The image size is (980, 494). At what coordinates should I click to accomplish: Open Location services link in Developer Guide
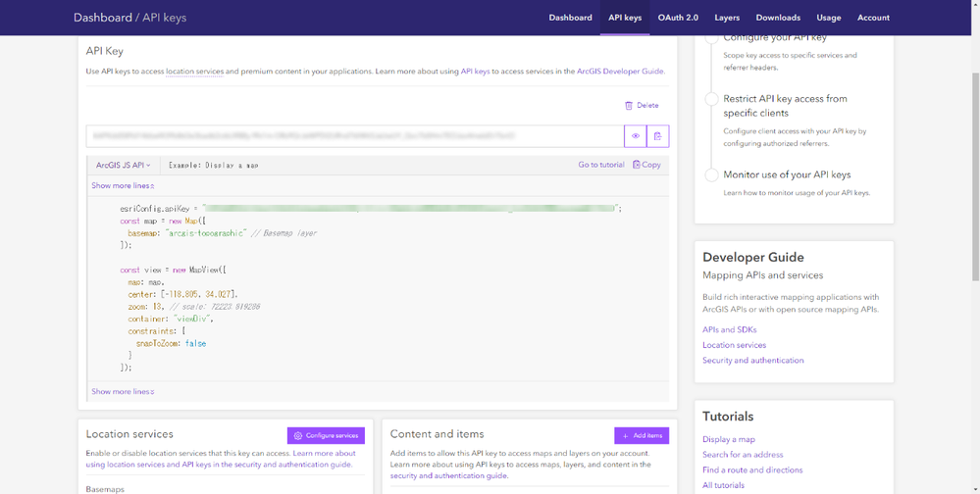pos(735,345)
